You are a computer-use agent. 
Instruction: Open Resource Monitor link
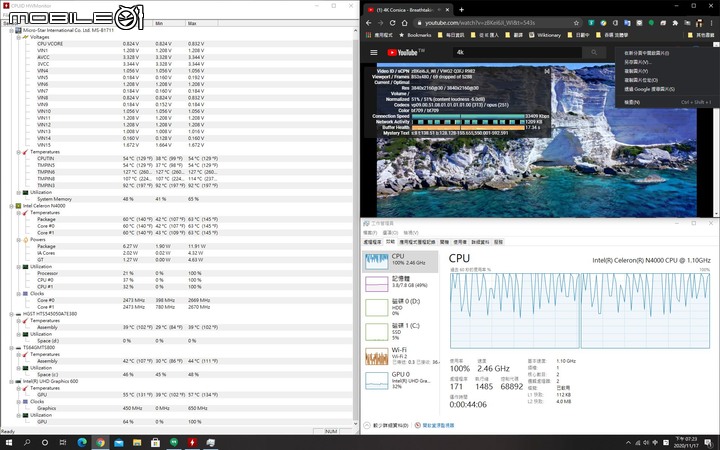point(434,426)
